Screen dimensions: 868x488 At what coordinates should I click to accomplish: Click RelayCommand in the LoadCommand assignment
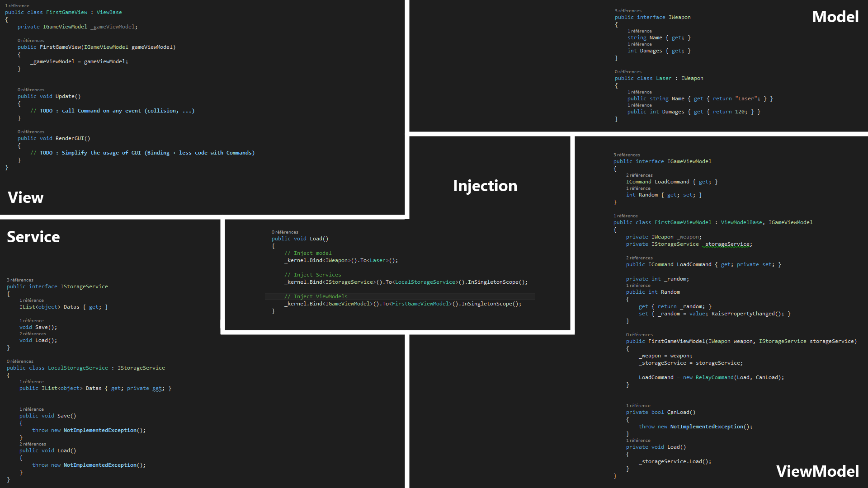click(714, 377)
